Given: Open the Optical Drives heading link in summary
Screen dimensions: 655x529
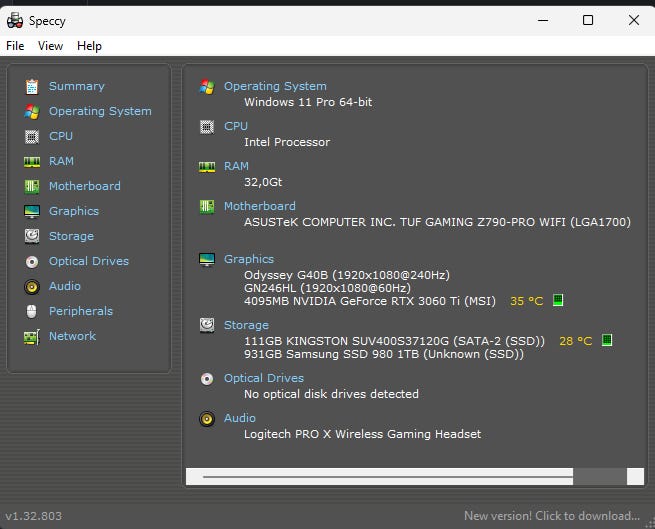Looking at the screenshot, I should [264, 378].
